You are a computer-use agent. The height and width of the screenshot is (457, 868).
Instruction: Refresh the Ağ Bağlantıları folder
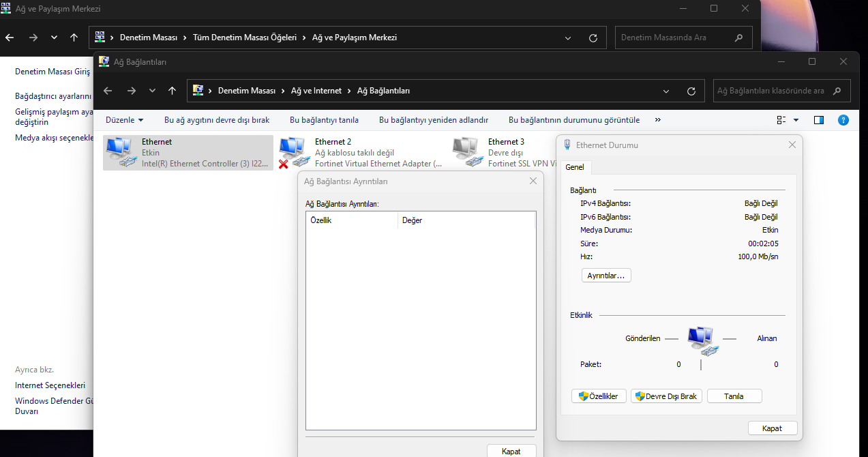click(x=691, y=91)
